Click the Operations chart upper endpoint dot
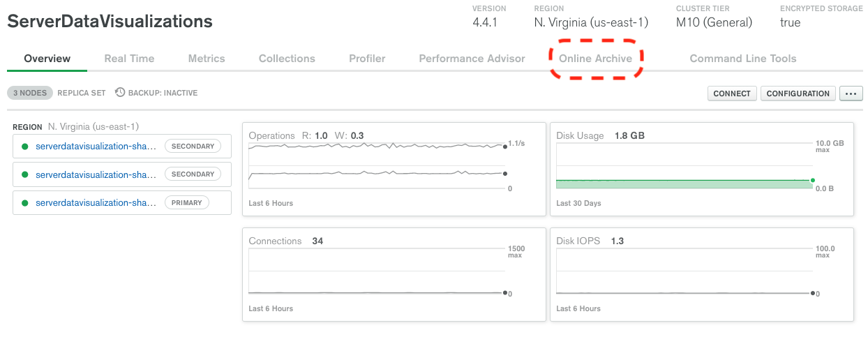The width and height of the screenshot is (868, 337). (505, 146)
